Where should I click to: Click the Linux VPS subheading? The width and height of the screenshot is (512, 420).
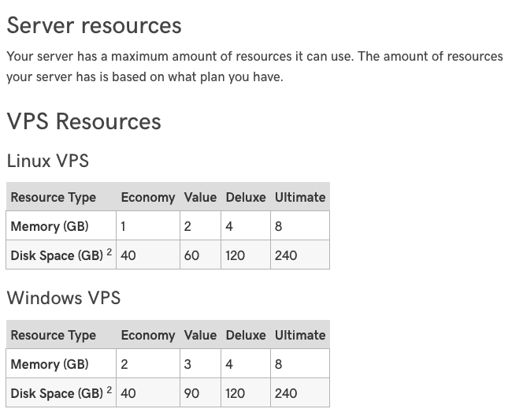tap(48, 161)
